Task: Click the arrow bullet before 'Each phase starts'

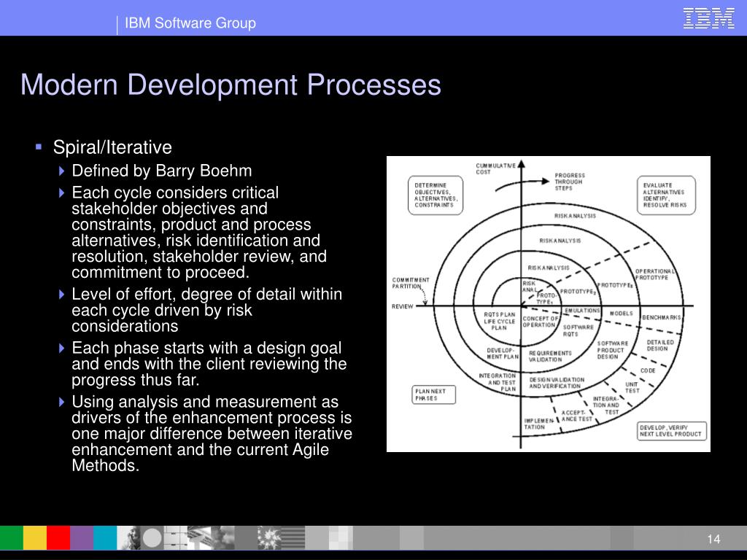Action: (x=61, y=348)
